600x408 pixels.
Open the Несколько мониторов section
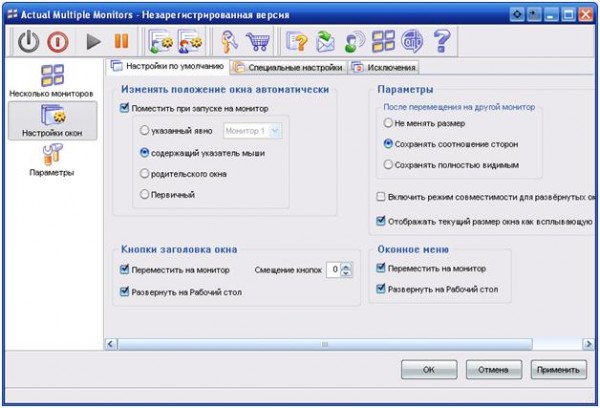[51, 81]
